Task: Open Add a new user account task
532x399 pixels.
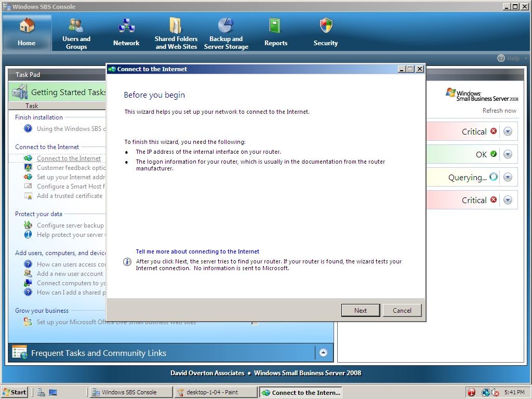Action: point(70,273)
